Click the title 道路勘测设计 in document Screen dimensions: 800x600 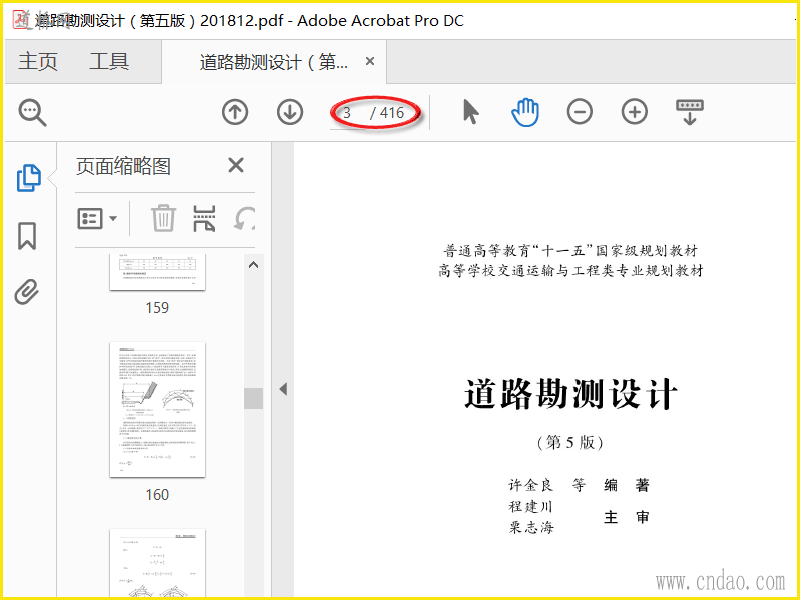[570, 394]
